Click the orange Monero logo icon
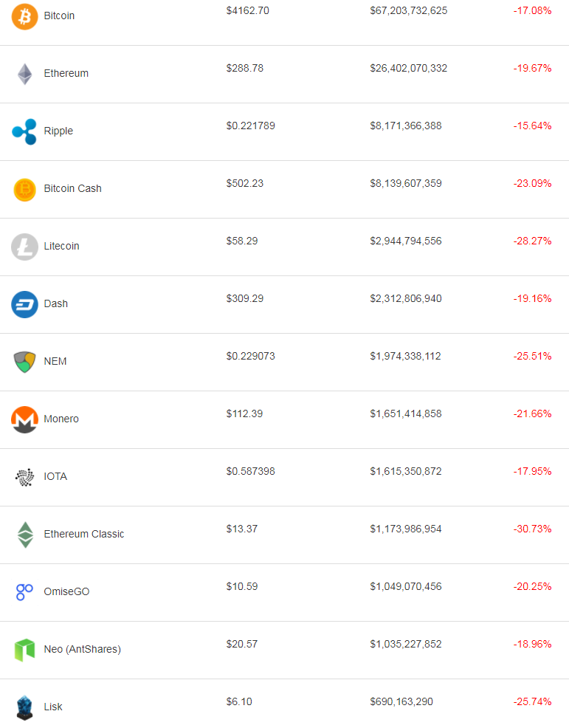Screen dimensions: 569x728 [24, 419]
